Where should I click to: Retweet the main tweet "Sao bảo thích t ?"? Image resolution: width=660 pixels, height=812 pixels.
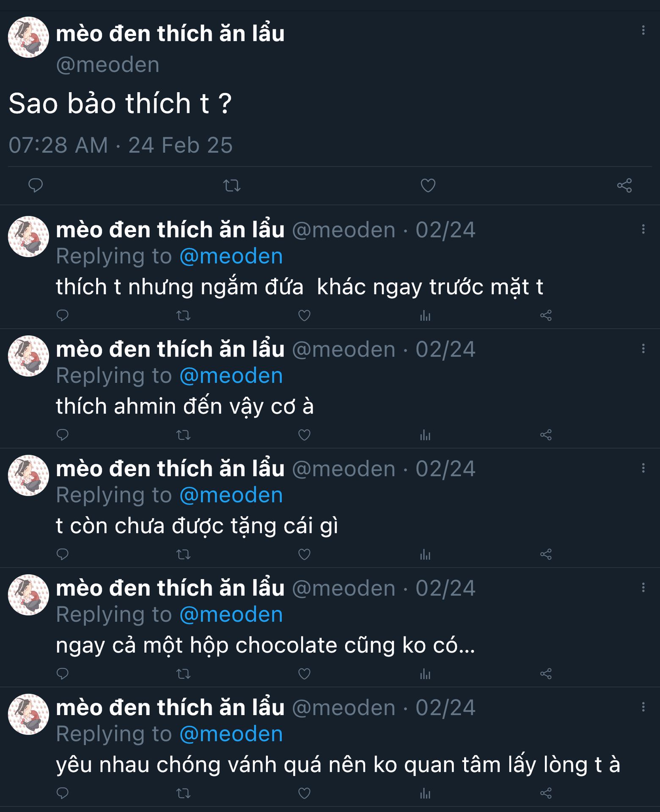232,185
